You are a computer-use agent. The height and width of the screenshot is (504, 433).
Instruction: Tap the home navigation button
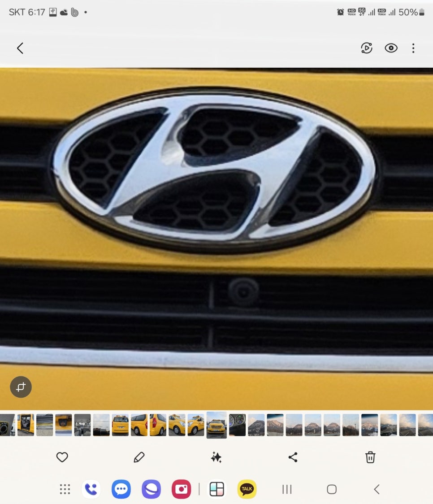[332, 489]
